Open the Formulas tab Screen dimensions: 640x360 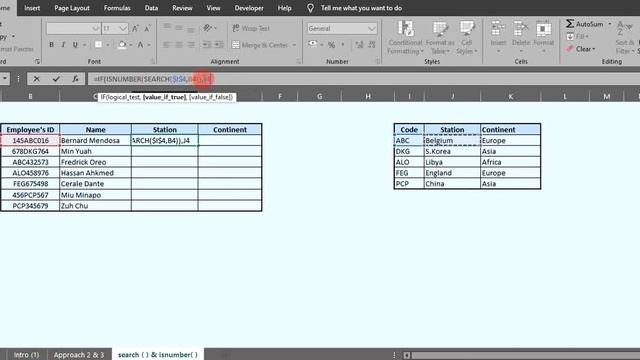click(117, 8)
